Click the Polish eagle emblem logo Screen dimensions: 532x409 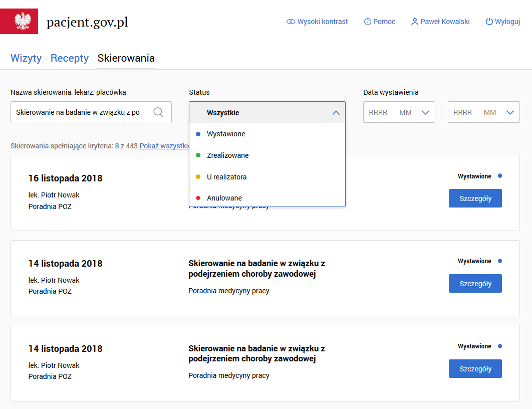coord(19,22)
